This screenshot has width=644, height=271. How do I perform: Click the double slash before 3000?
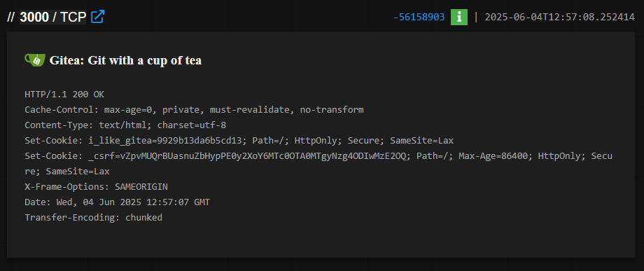[x=11, y=17]
